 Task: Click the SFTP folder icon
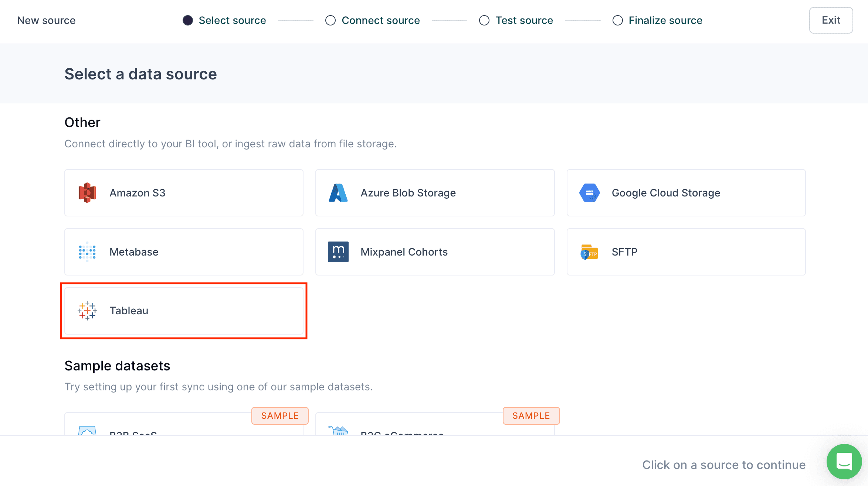(589, 252)
